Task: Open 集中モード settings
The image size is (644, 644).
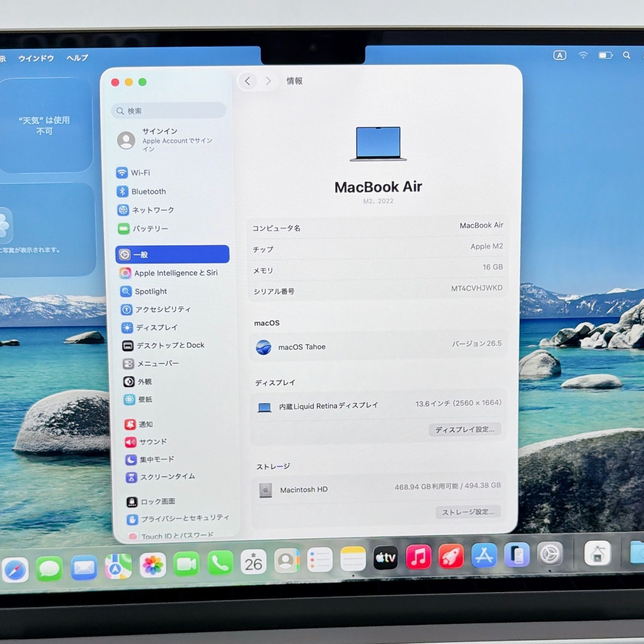Action: pos(150,459)
